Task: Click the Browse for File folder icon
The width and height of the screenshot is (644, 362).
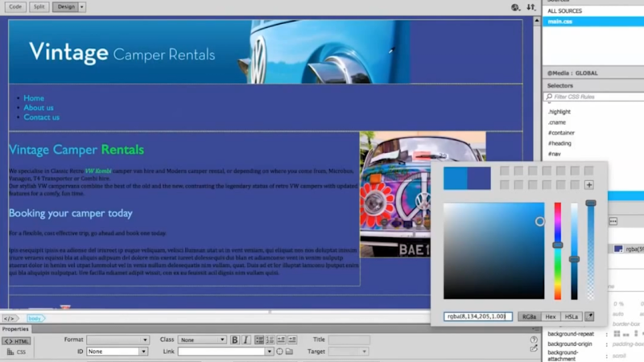Action: pyautogui.click(x=290, y=352)
